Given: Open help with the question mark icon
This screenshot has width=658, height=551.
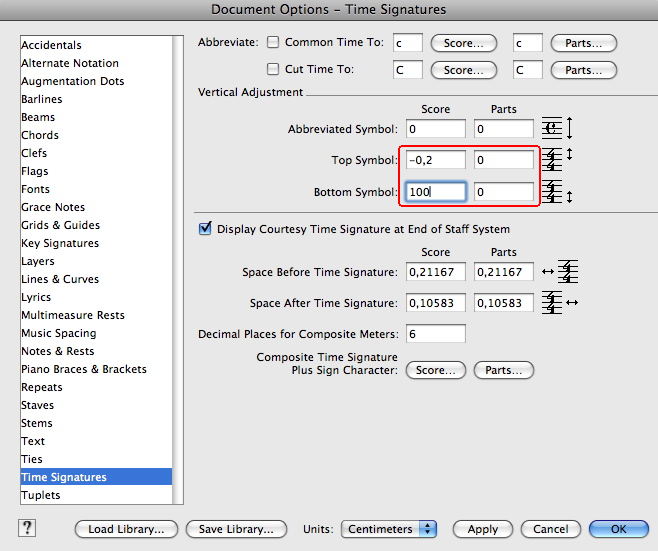Looking at the screenshot, I should pyautogui.click(x=27, y=528).
